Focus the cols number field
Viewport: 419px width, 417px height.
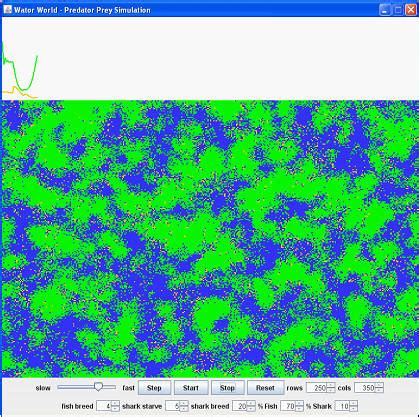365,388
